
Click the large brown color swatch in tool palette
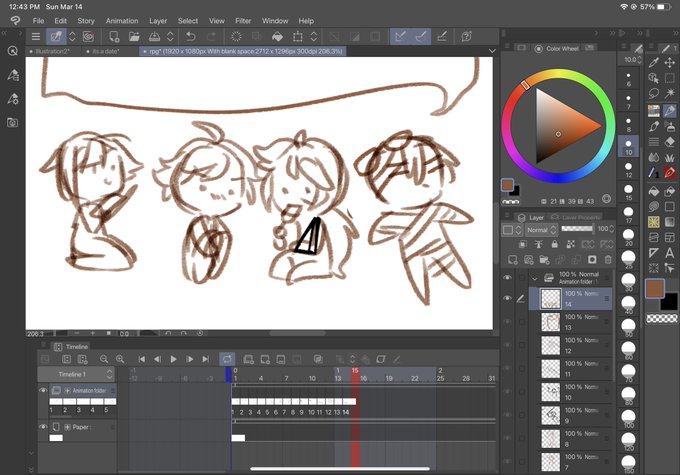[x=654, y=288]
